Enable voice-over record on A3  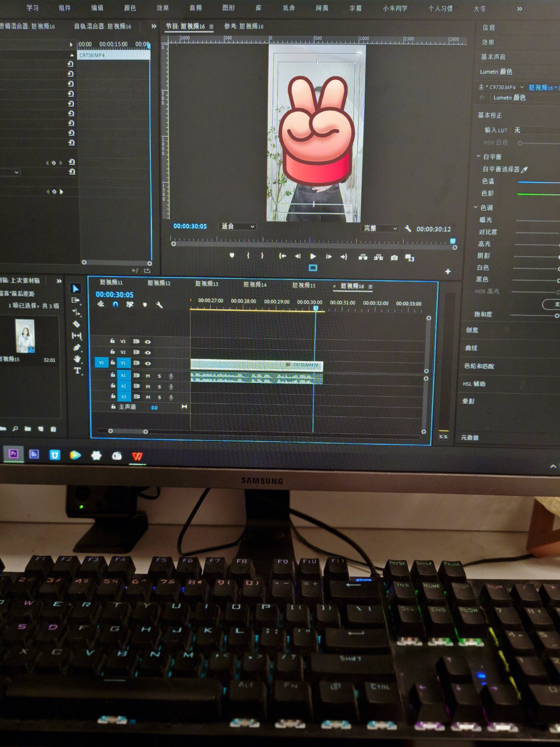tap(171, 397)
